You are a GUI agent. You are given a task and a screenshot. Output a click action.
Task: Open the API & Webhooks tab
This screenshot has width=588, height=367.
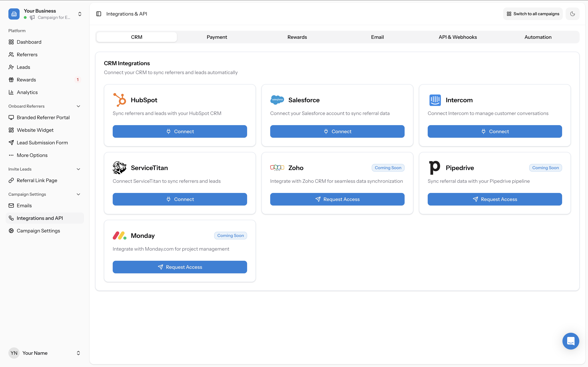coord(457,37)
